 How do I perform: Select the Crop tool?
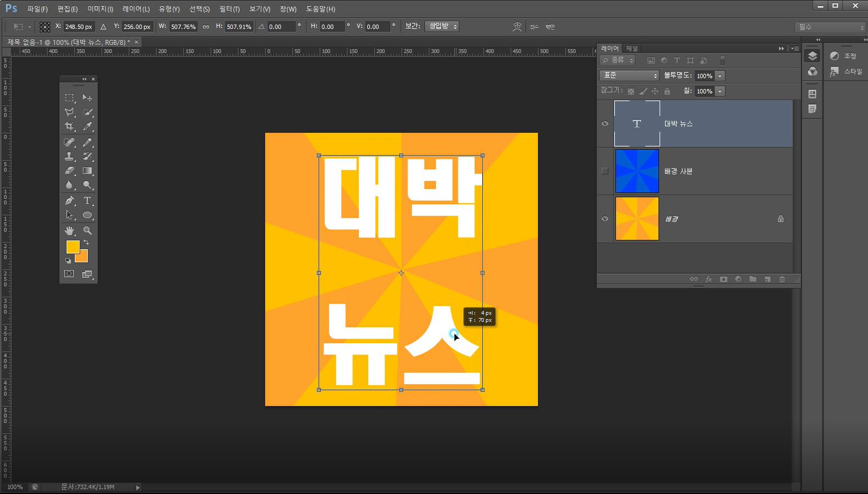point(70,126)
